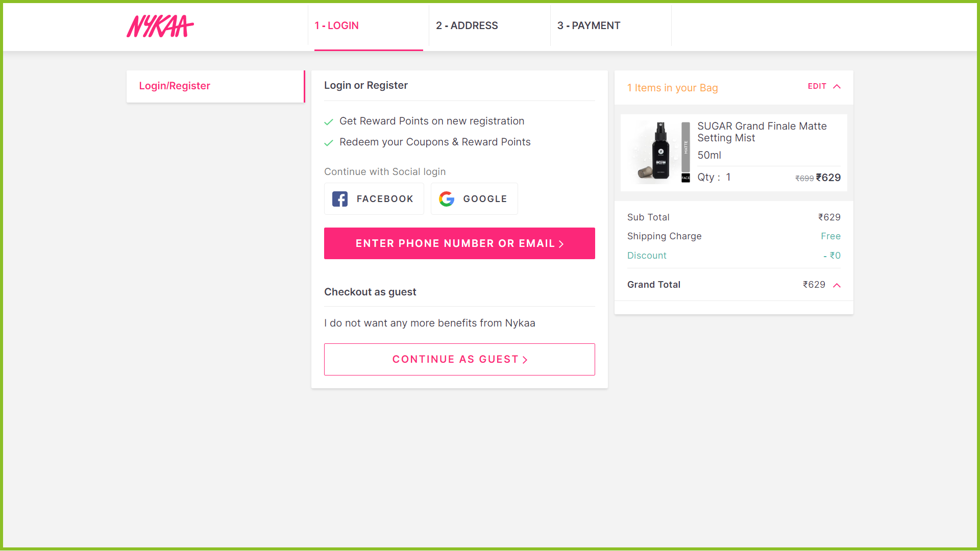980x551 pixels.
Task: Choose CONTINUE AS GUEST
Action: click(x=459, y=359)
